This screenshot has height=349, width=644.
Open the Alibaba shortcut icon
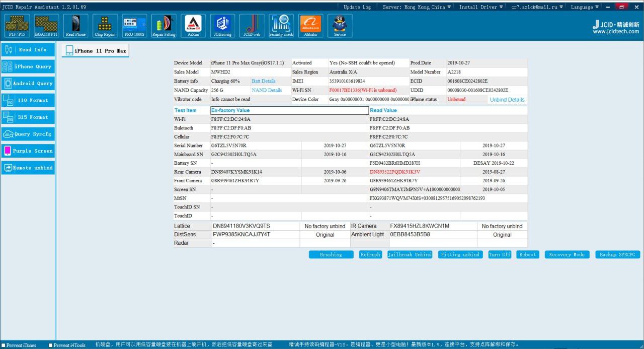point(310,25)
